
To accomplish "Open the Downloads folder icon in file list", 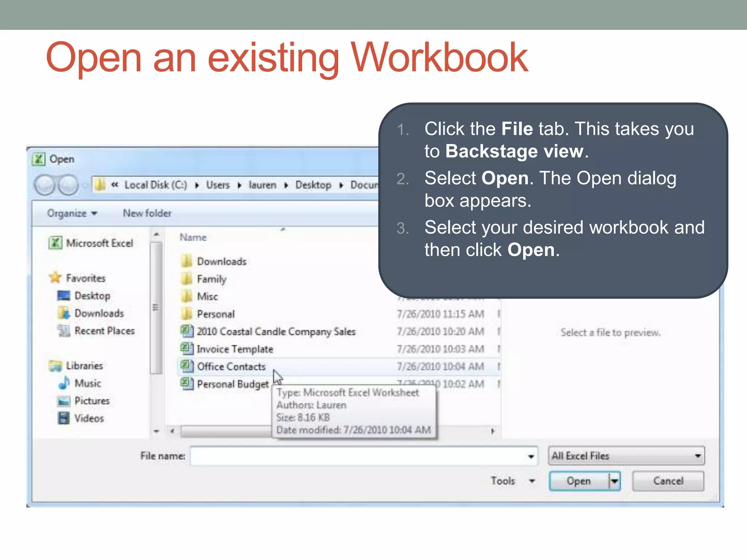I will click(187, 261).
